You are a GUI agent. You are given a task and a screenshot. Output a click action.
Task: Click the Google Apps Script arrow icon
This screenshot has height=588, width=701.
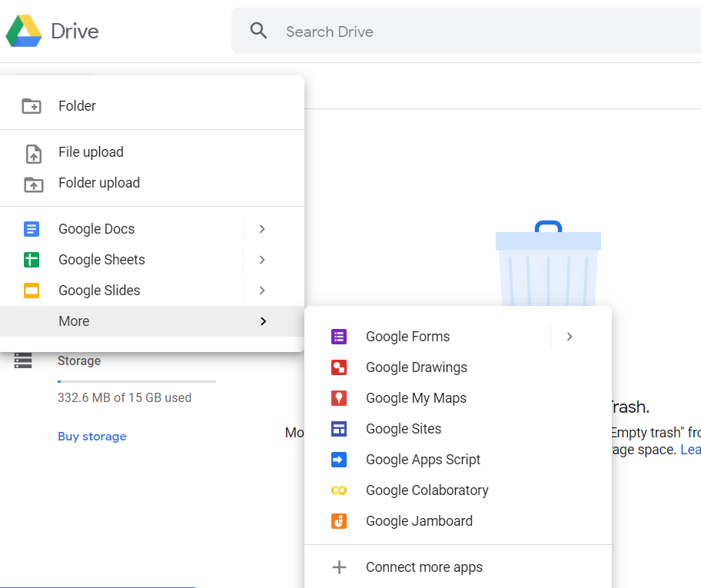(339, 460)
